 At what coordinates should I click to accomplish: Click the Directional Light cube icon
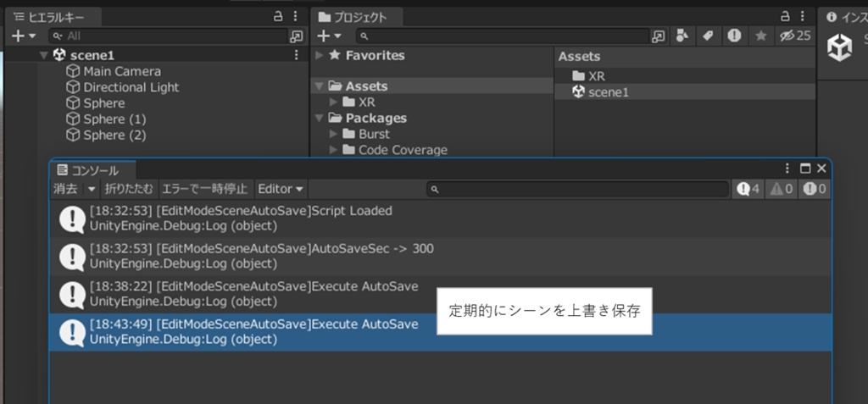[73, 87]
